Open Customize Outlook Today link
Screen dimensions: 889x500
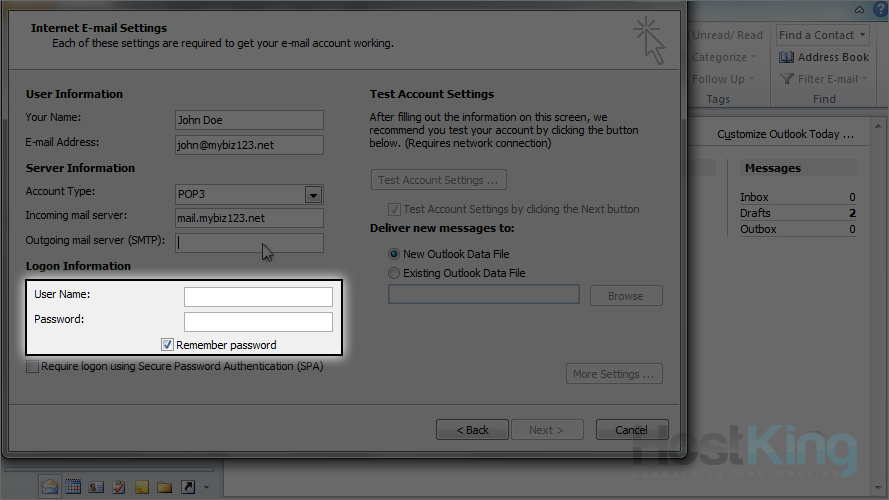click(x=785, y=134)
